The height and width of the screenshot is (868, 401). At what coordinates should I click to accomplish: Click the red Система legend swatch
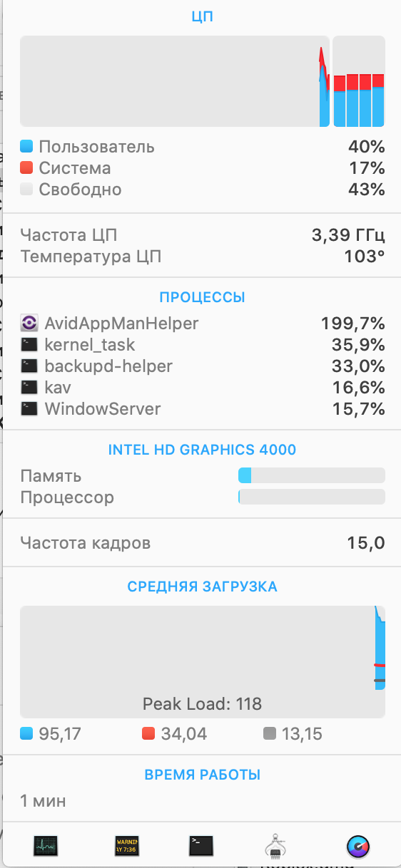pyautogui.click(x=27, y=168)
